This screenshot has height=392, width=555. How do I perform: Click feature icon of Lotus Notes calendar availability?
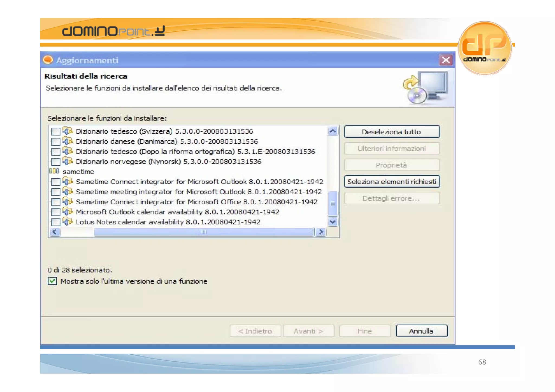point(68,221)
